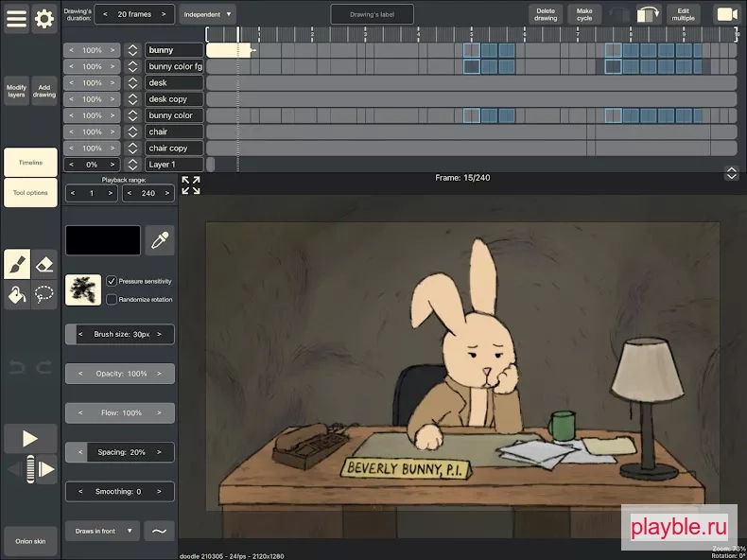
Task: Open the settings gear
Action: [44, 19]
